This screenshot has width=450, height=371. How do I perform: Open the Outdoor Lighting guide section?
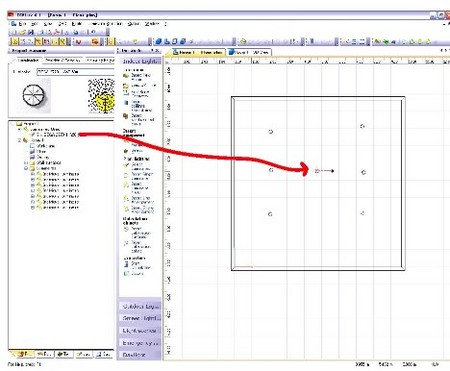pyautogui.click(x=140, y=306)
